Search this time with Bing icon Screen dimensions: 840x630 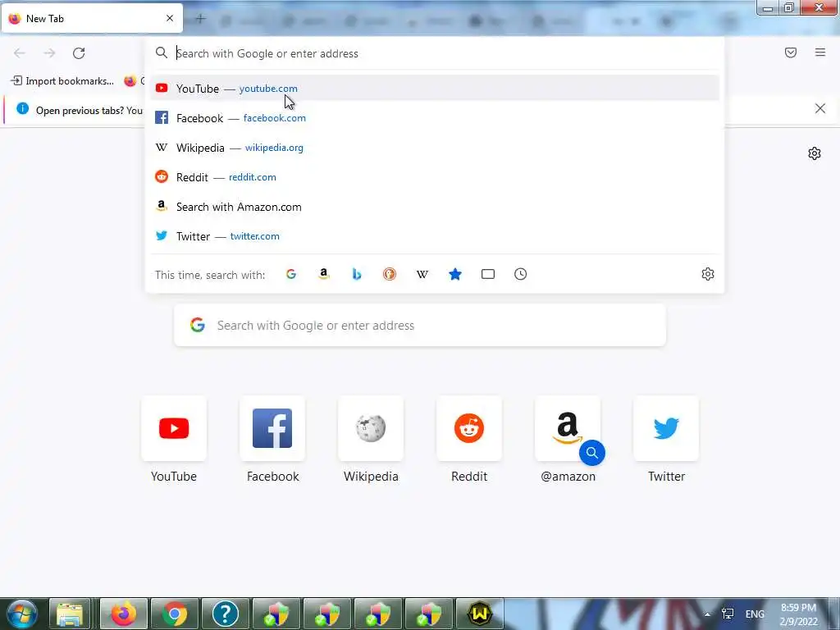point(357,274)
